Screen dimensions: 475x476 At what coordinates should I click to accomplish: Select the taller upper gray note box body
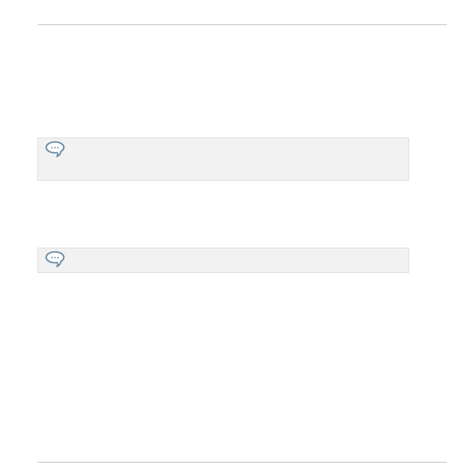[223, 159]
